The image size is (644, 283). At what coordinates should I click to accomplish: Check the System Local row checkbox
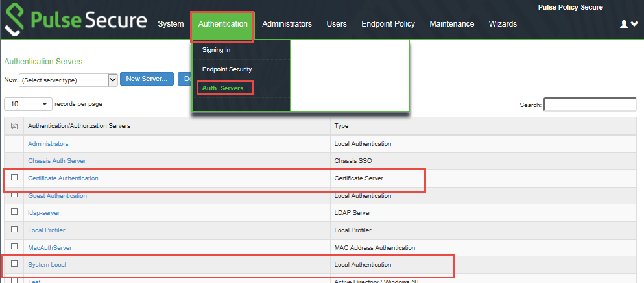pyautogui.click(x=14, y=264)
